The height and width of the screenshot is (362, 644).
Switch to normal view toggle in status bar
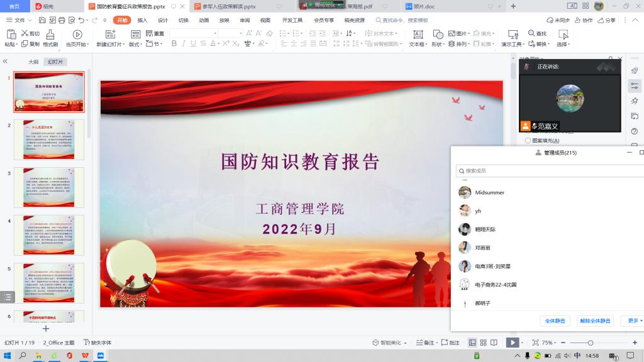472,343
